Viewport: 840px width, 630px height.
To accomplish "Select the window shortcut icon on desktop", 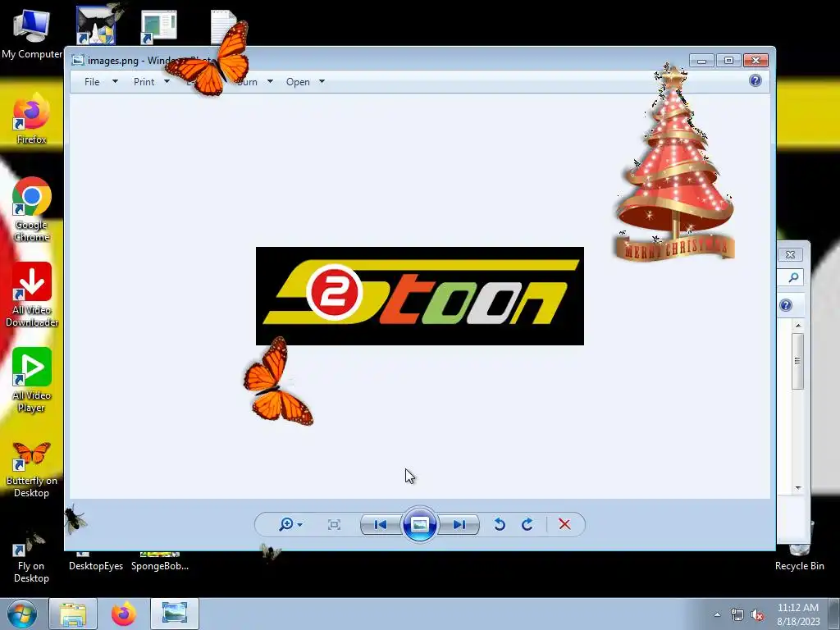I will click(159, 27).
